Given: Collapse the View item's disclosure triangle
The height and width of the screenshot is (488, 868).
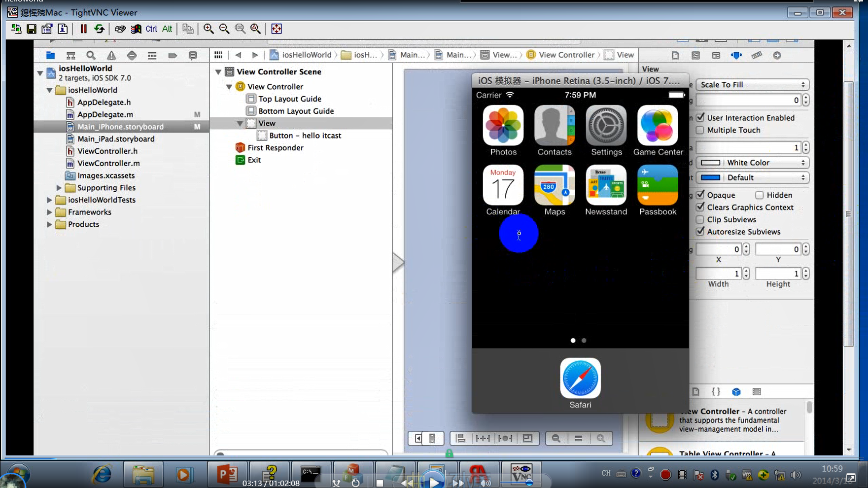Looking at the screenshot, I should click(240, 123).
